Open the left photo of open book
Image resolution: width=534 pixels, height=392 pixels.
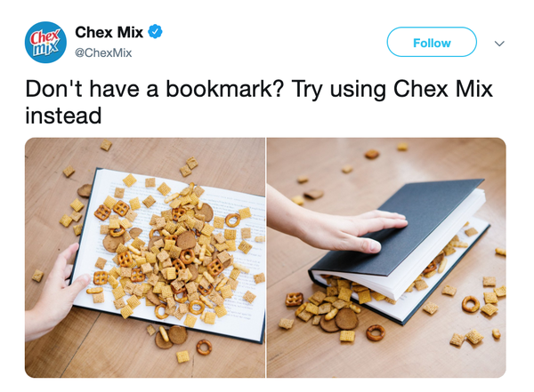pos(145,258)
